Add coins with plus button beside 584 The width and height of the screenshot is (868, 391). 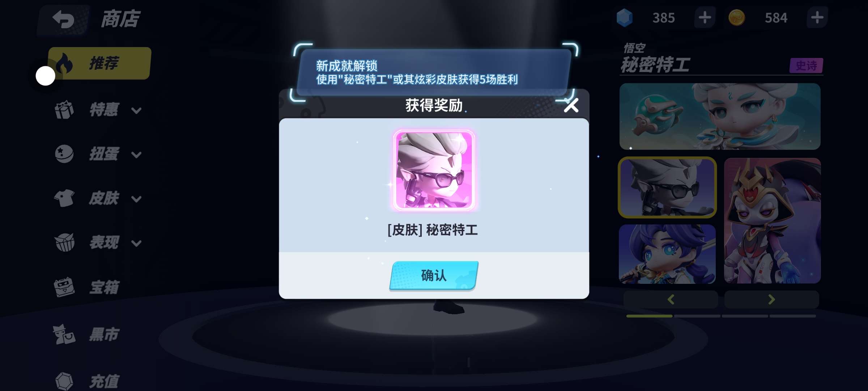point(817,17)
